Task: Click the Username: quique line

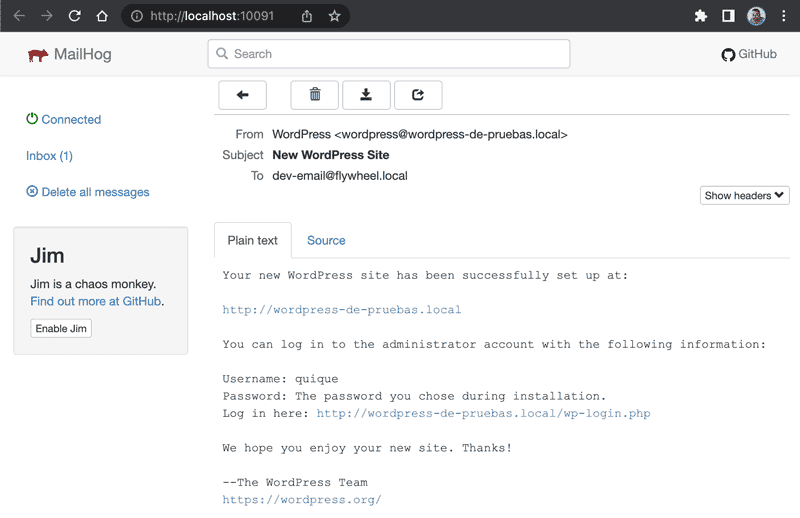Action: 280,379
